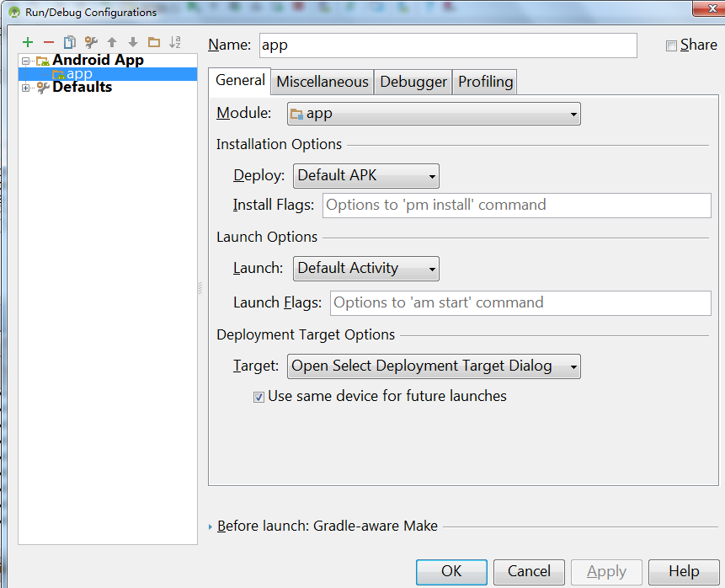
Task: Move the configuration up
Action: [x=113, y=40]
